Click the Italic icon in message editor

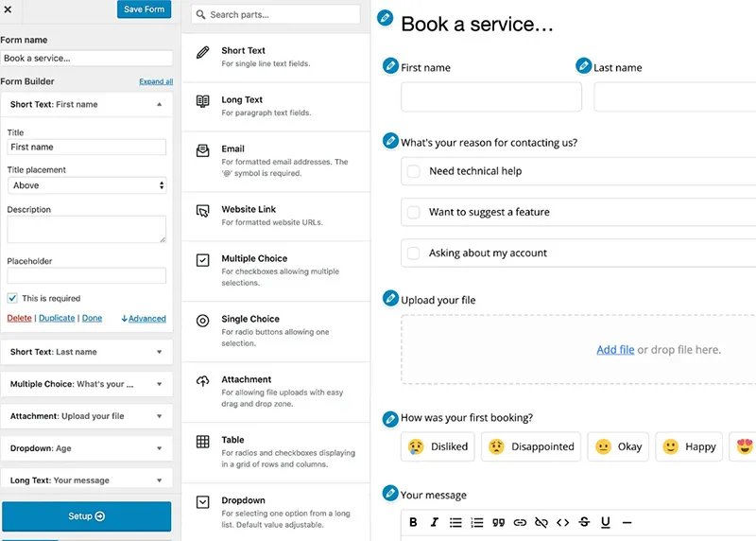click(435, 522)
